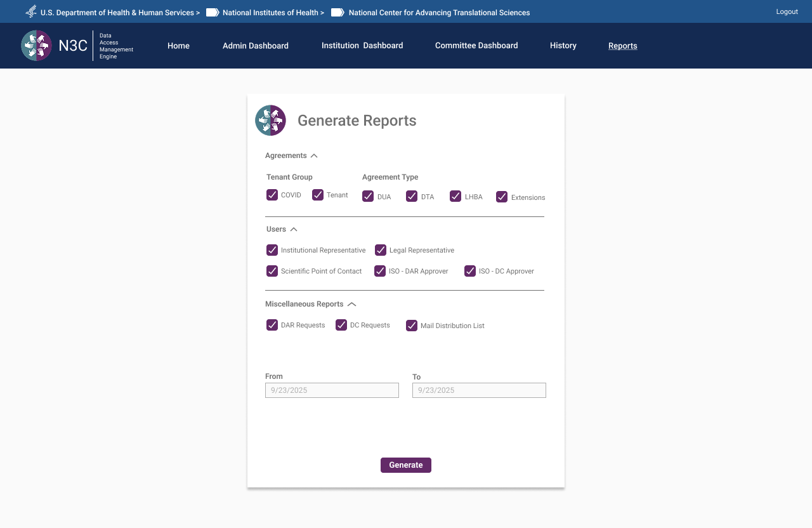Screen dimensions: 812x528
Task: Toggle the Legal Representative checkbox
Action: 381,250
